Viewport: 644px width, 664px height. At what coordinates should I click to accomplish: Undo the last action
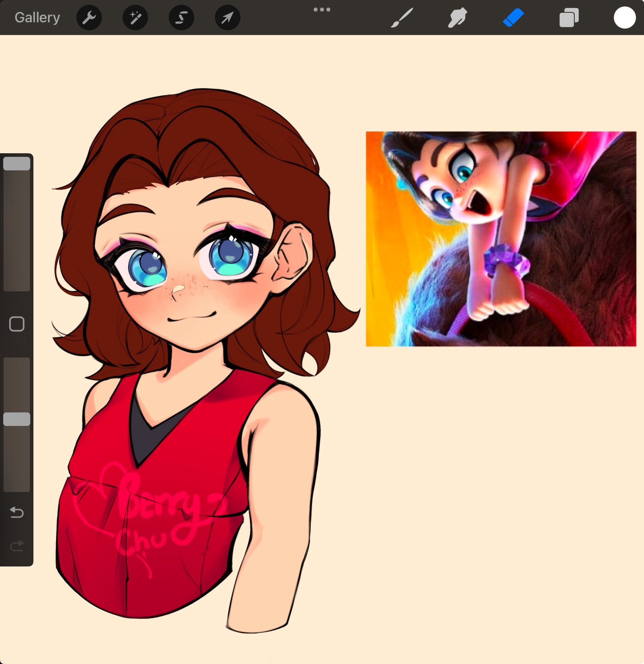[x=17, y=512]
